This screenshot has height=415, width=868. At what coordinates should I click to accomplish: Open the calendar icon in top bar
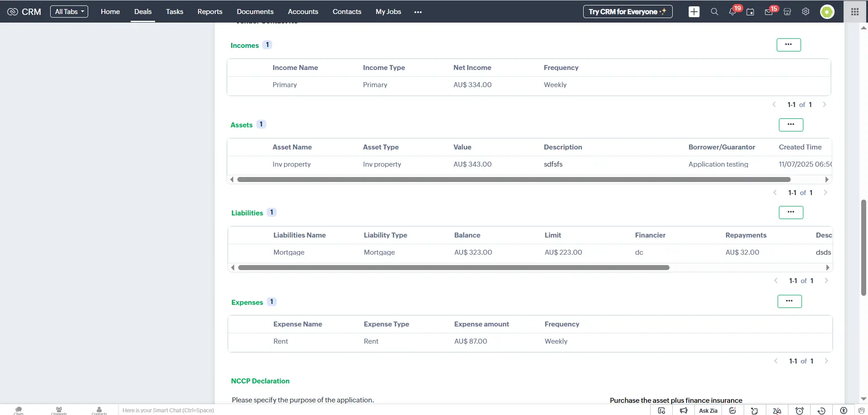[750, 11]
